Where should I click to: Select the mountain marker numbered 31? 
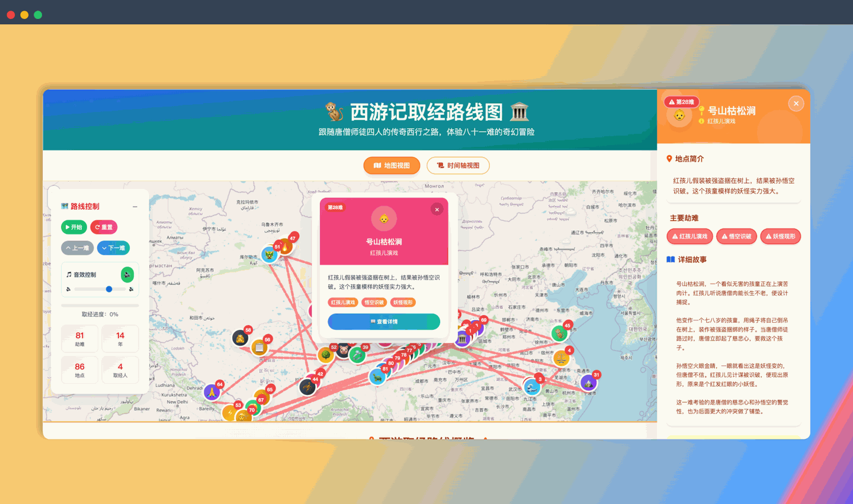pos(588,383)
